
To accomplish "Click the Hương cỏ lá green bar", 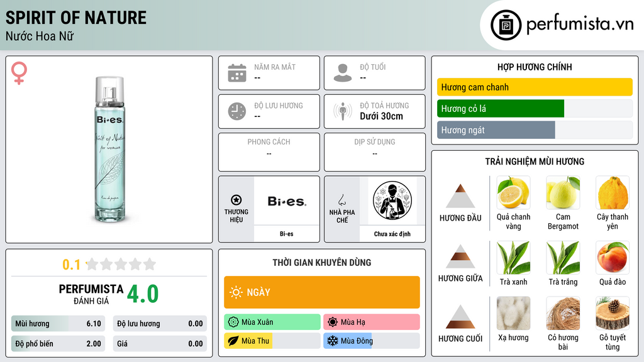I will (500, 108).
